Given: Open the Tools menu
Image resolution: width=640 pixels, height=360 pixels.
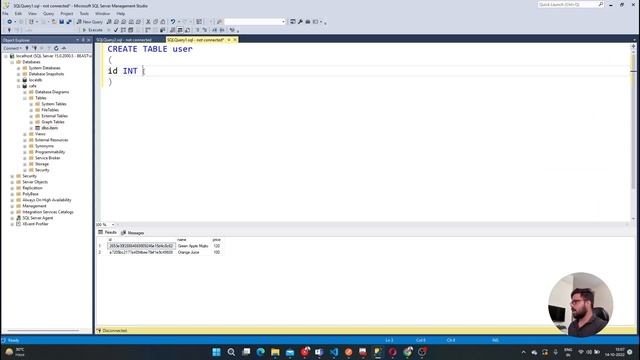Looking at the screenshot, I should pos(84,13).
